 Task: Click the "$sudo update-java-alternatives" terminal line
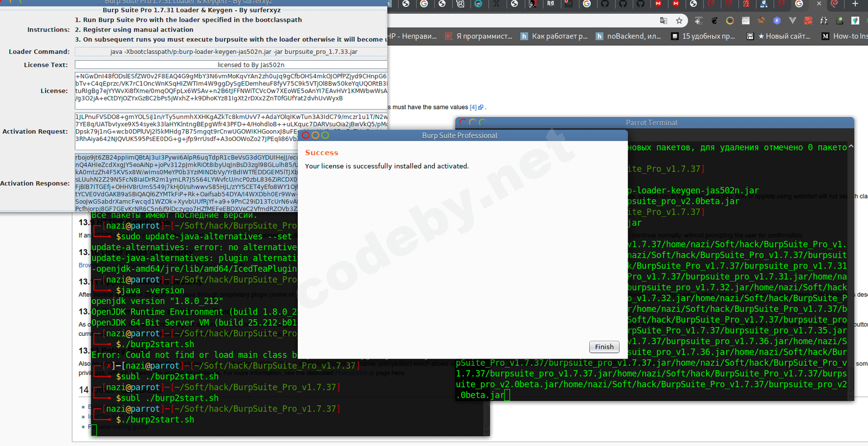(x=204, y=237)
